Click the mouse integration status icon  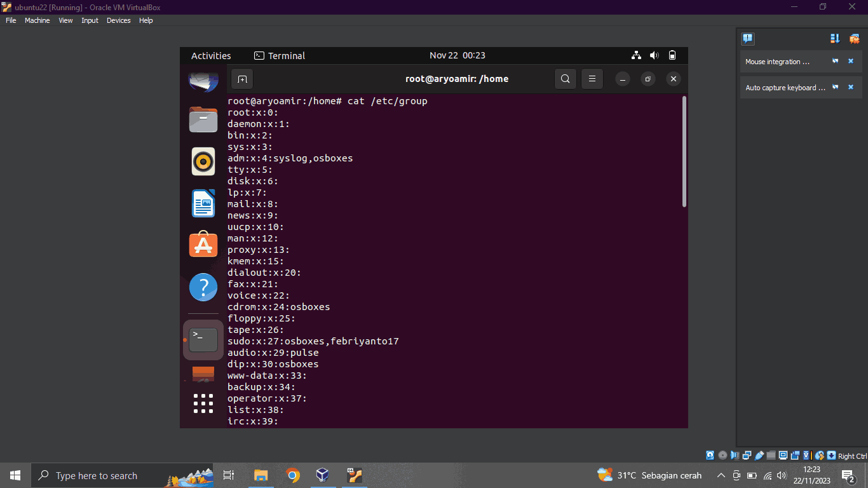pyautogui.click(x=820, y=456)
